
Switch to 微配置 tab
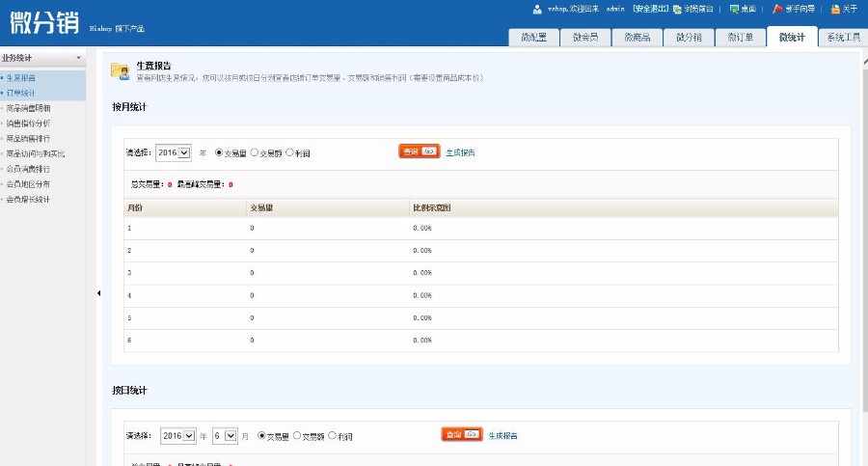(x=533, y=37)
